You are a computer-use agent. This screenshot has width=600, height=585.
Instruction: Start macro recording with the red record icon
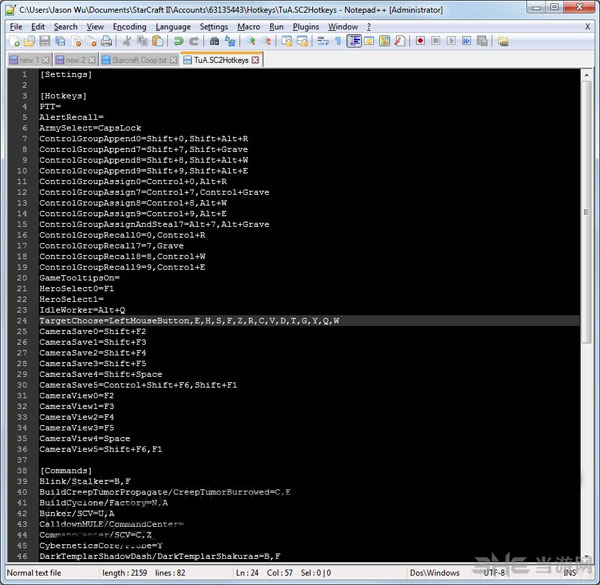(420, 41)
